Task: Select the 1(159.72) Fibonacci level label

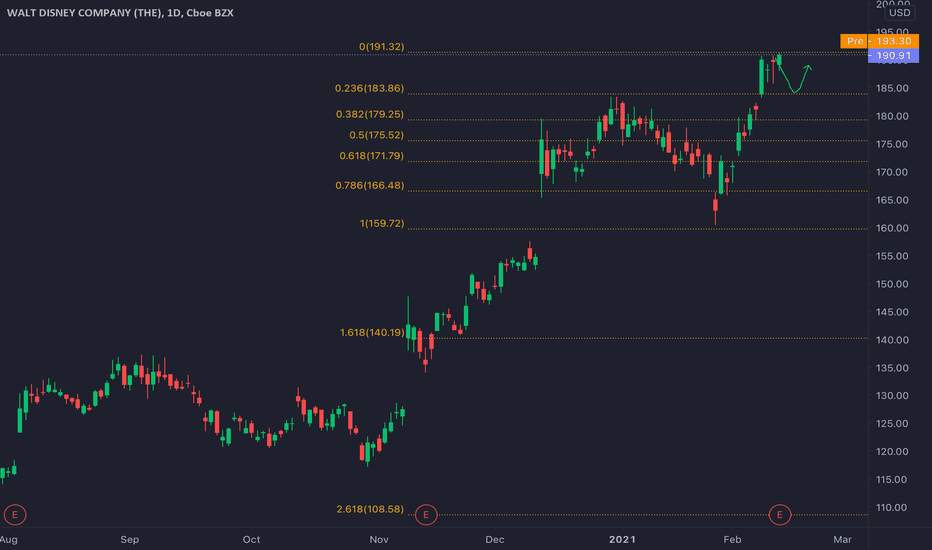Action: (x=382, y=224)
